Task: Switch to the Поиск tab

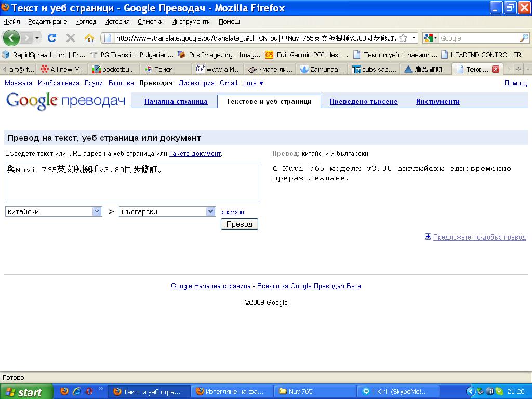Action: (167, 69)
